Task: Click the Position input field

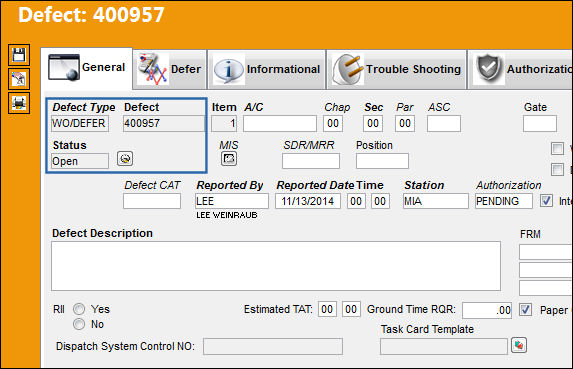Action: [382, 161]
